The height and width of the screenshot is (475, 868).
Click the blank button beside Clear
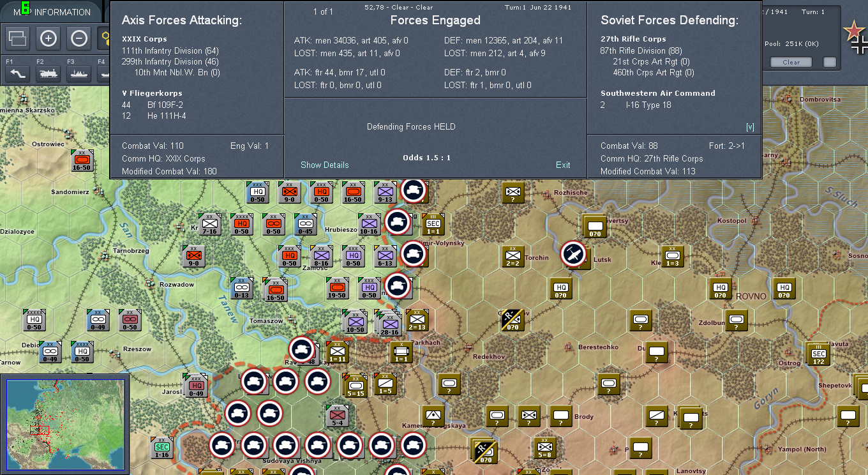tap(830, 62)
